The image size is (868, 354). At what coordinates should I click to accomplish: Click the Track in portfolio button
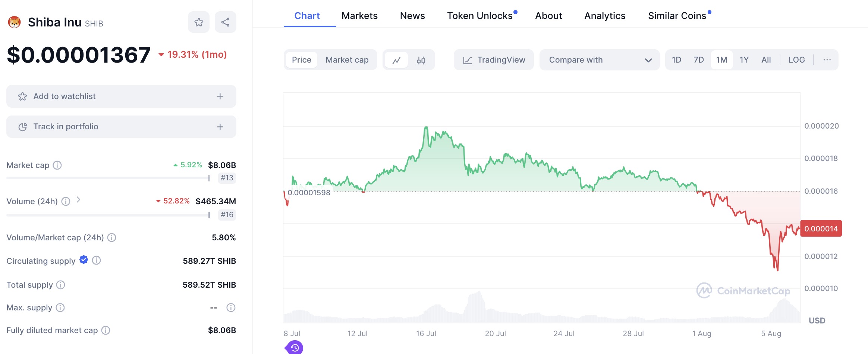coord(121,127)
